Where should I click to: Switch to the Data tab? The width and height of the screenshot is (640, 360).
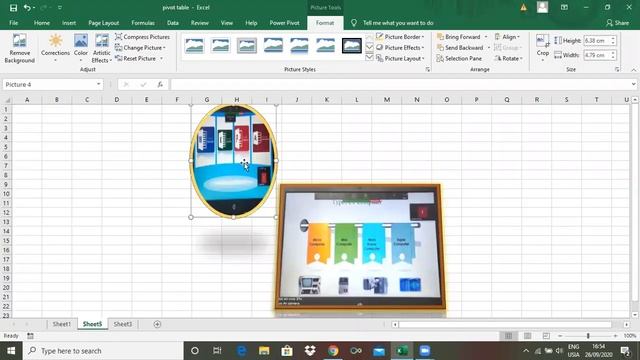[x=173, y=23]
